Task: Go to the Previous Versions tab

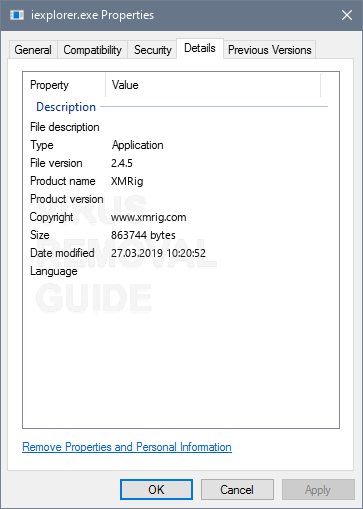Action: (x=269, y=50)
